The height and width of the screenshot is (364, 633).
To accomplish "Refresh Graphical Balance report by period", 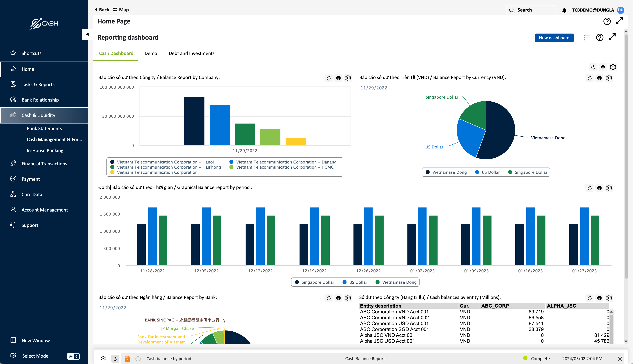I will click(590, 188).
